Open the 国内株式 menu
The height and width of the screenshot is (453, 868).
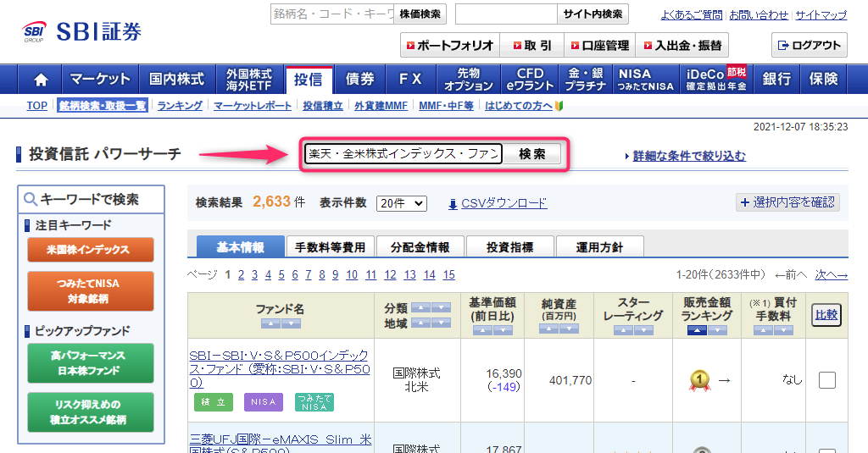[176, 80]
